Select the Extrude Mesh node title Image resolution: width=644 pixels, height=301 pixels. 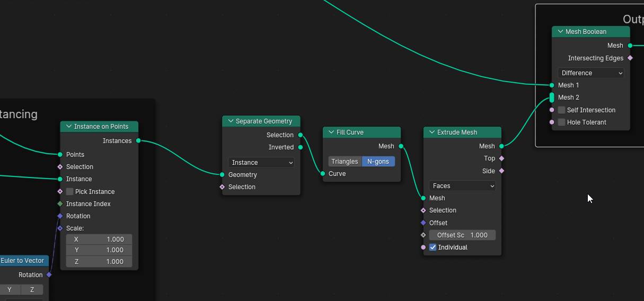click(457, 132)
